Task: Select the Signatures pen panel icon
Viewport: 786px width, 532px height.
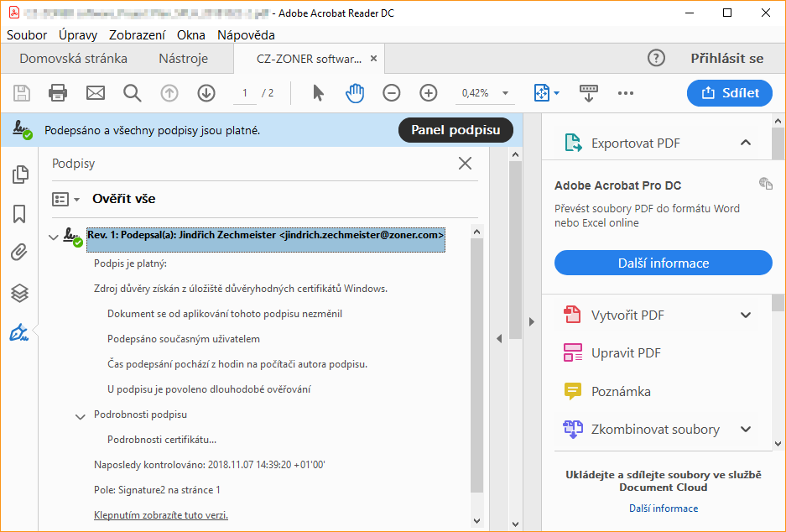Action: pos(19,332)
